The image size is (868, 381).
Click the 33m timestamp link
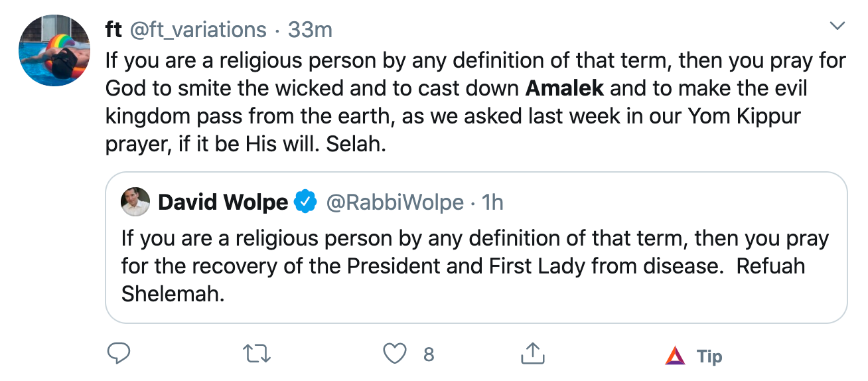click(x=310, y=30)
